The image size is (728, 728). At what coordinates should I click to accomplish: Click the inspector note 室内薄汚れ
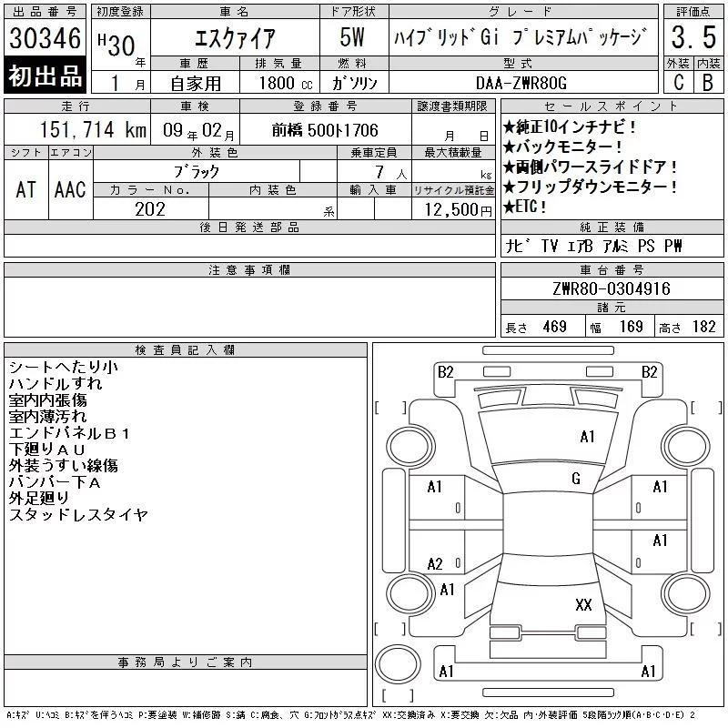[48, 417]
